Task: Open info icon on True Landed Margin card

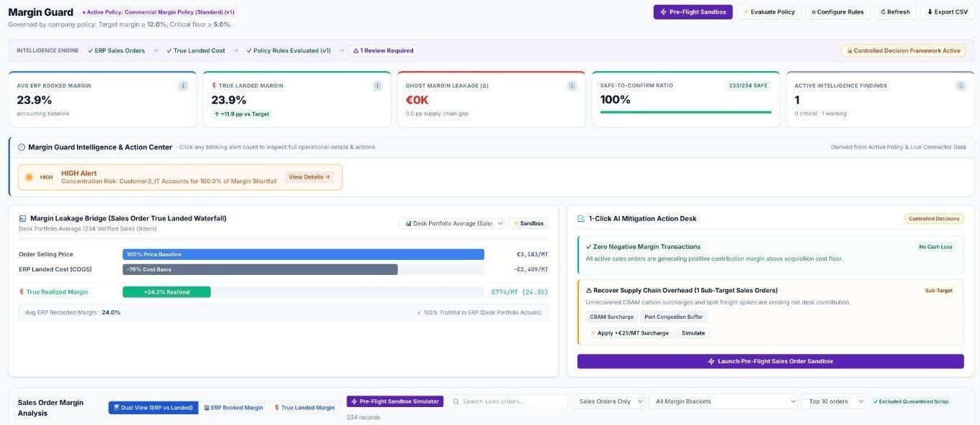Action: [377, 85]
